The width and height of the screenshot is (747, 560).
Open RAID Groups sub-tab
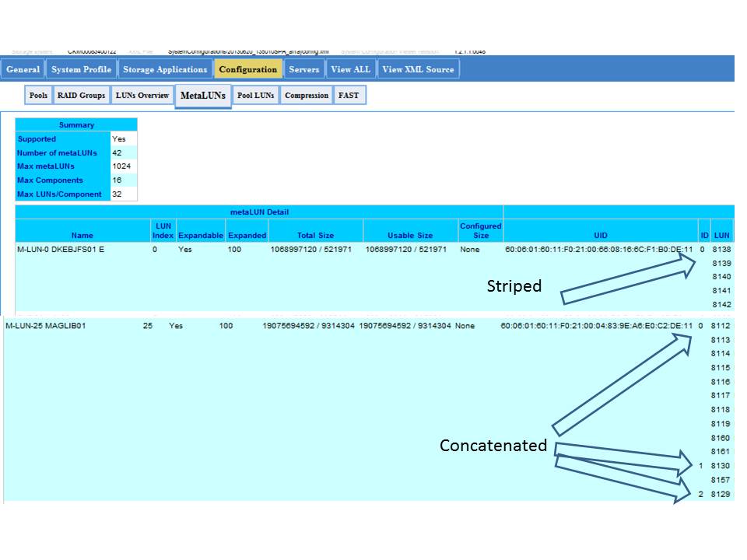81,95
